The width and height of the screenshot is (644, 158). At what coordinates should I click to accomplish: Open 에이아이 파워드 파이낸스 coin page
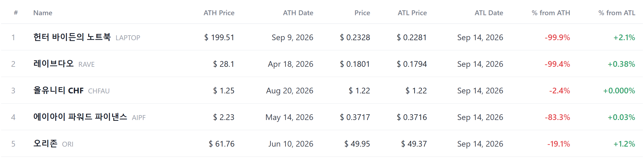[x=80, y=117]
